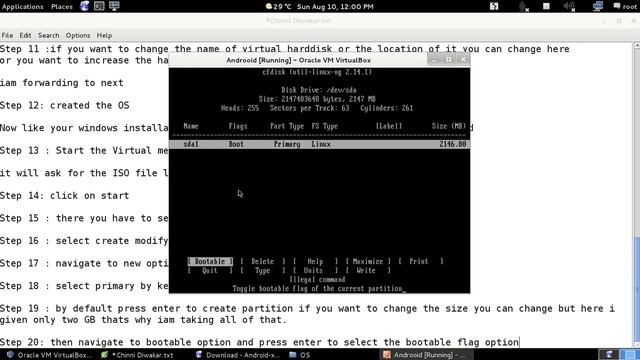Click the weather 29 °C indicator
The width and height of the screenshot is (640, 360).
pyautogui.click(x=278, y=7)
